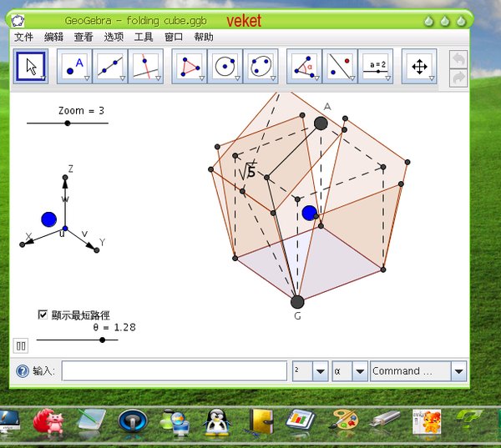The height and width of the screenshot is (448, 501).
Task: Open the 帮助 menu
Action: [204, 37]
